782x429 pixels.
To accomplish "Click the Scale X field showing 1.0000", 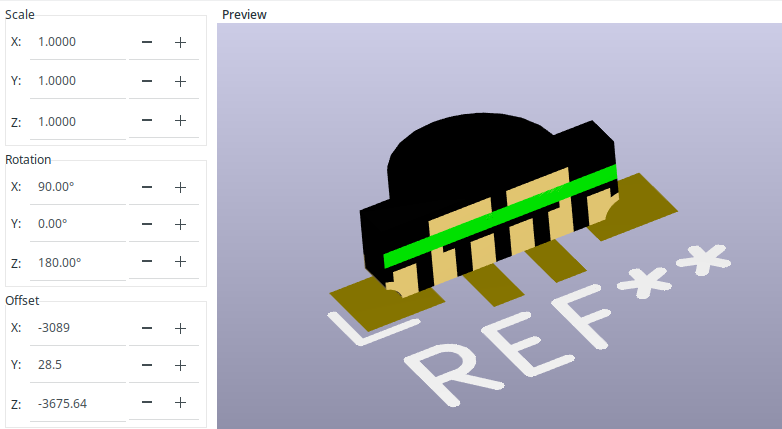I will coord(78,42).
